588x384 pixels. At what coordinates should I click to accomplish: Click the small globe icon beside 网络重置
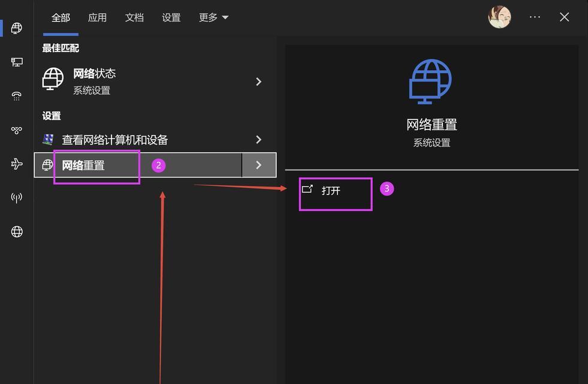tap(47, 165)
